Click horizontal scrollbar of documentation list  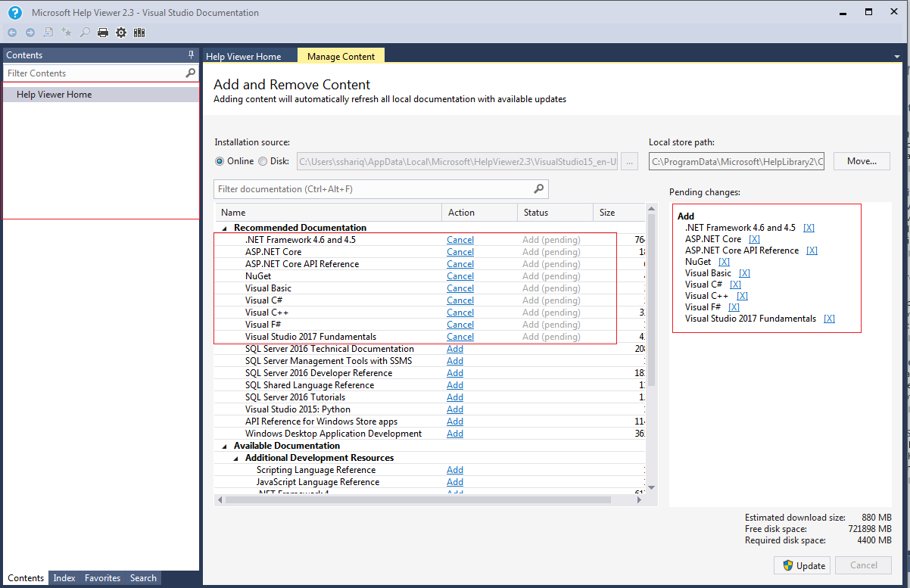pos(418,499)
